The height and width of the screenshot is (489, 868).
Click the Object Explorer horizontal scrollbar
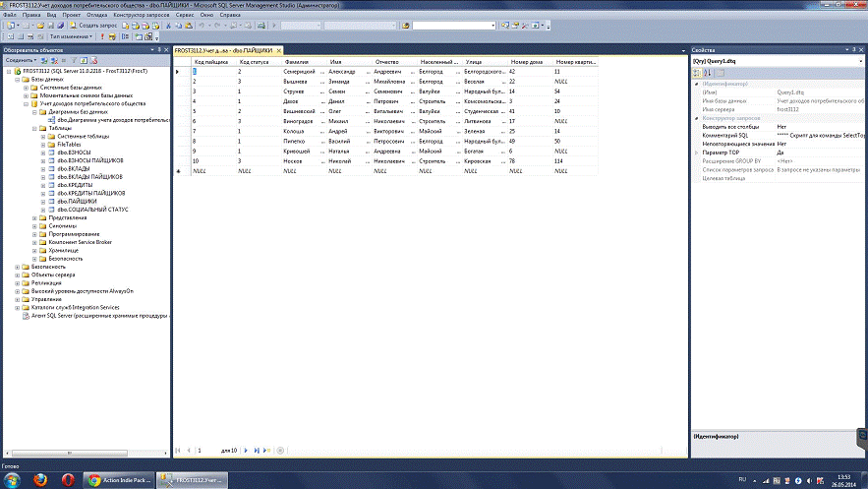86,453
